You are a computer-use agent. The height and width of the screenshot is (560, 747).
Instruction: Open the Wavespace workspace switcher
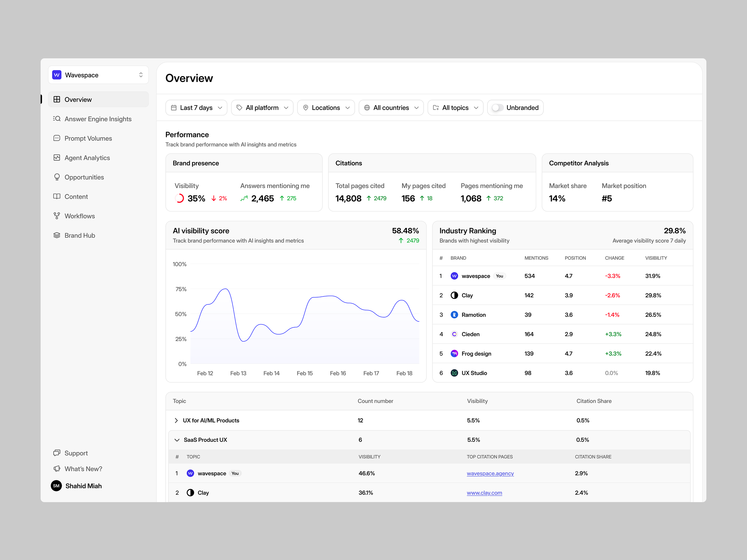point(98,75)
